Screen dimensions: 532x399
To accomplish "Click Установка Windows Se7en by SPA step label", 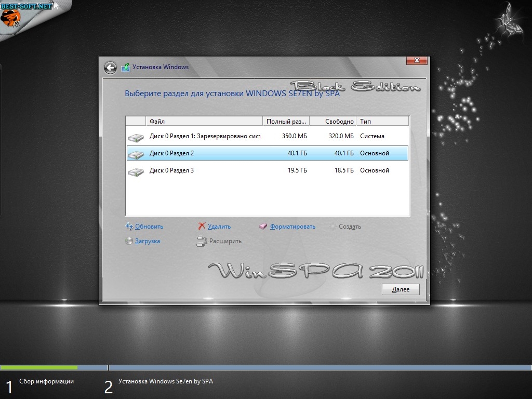I will [x=166, y=381].
